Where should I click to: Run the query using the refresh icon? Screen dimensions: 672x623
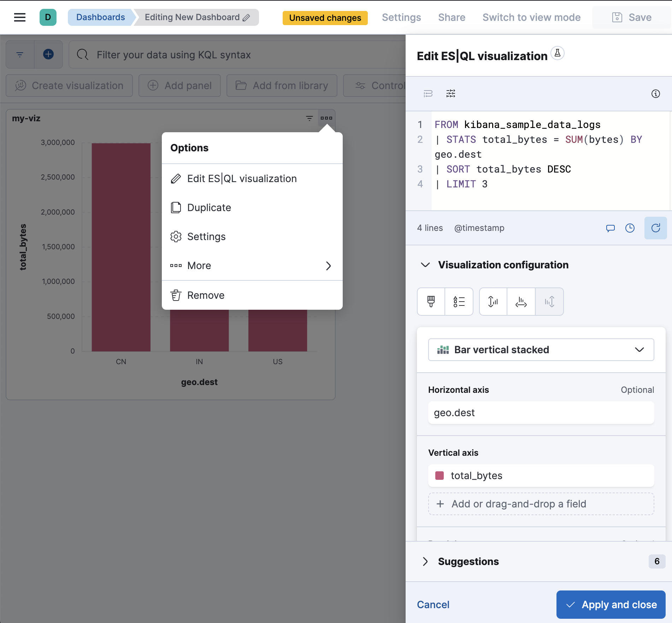point(656,228)
